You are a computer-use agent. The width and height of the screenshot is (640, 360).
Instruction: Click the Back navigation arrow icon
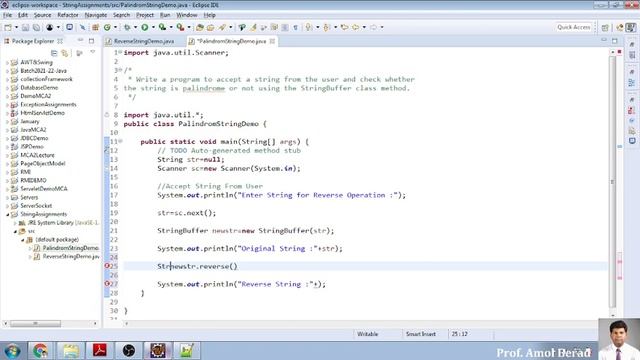tap(356, 27)
